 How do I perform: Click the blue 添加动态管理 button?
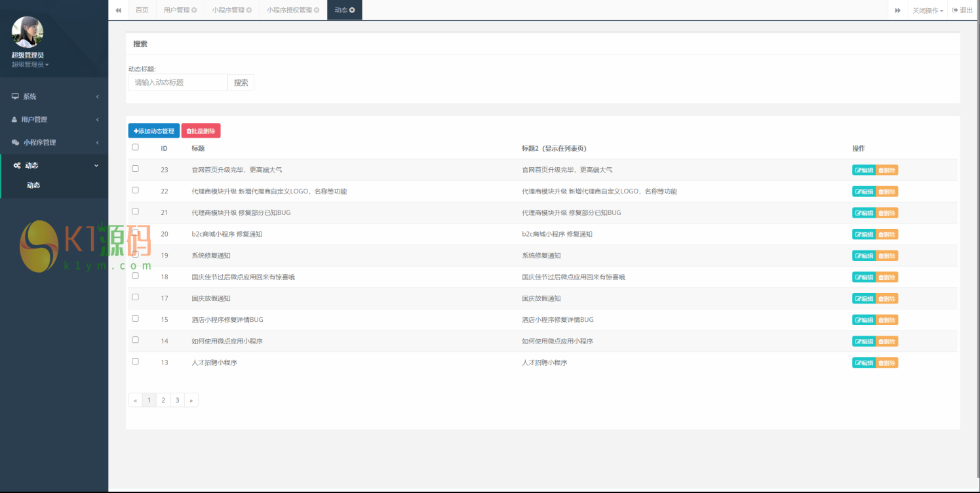coord(154,131)
